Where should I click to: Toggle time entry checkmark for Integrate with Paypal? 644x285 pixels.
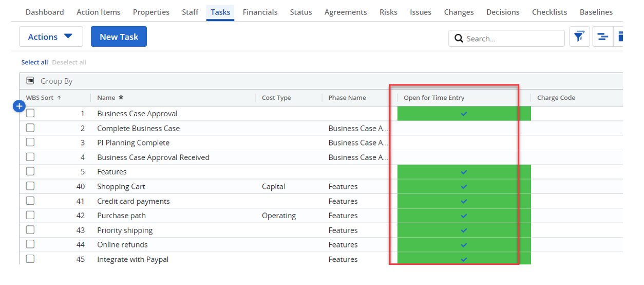[x=464, y=259]
